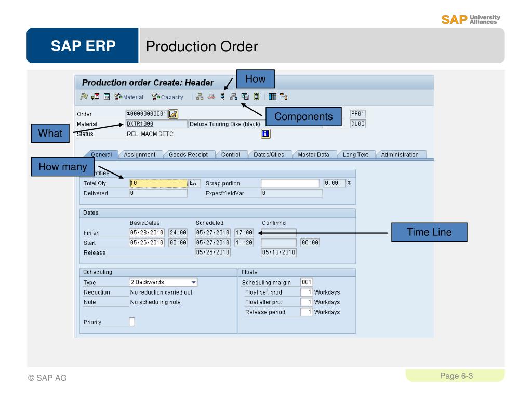This screenshot has height=399, width=532.
Task: Open the Dates/Qties tab
Action: (269, 155)
